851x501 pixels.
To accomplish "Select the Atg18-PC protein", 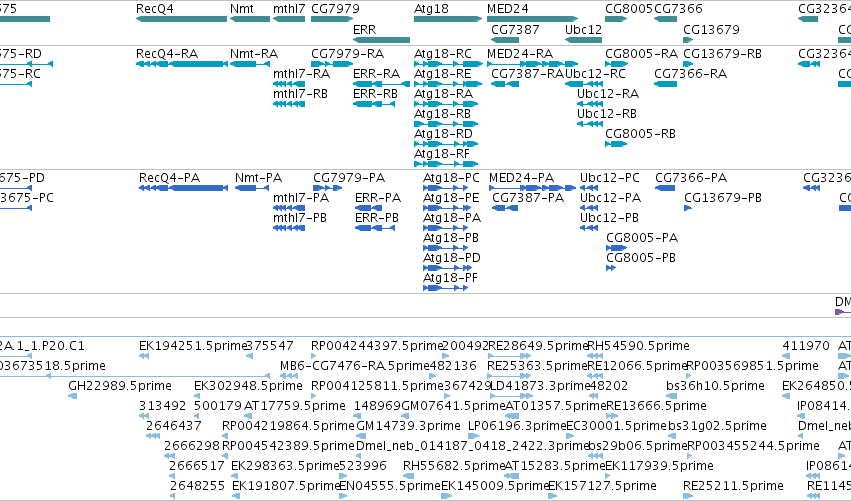I will [445, 188].
